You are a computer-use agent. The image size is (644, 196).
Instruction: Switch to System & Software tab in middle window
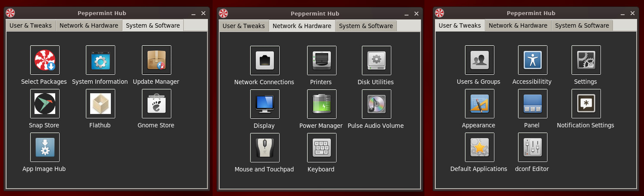366,26
